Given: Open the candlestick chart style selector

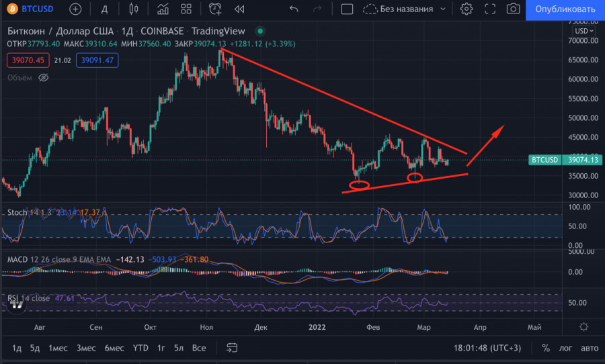Looking at the screenshot, I should (134, 9).
